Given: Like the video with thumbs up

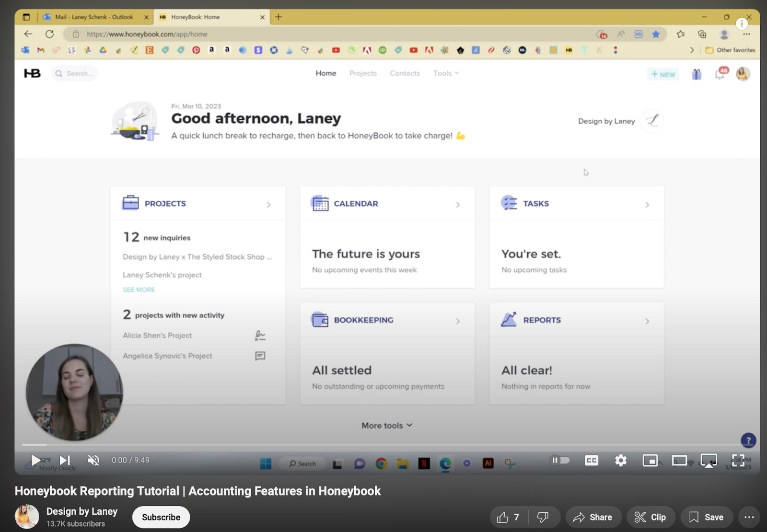Looking at the screenshot, I should pyautogui.click(x=509, y=517).
